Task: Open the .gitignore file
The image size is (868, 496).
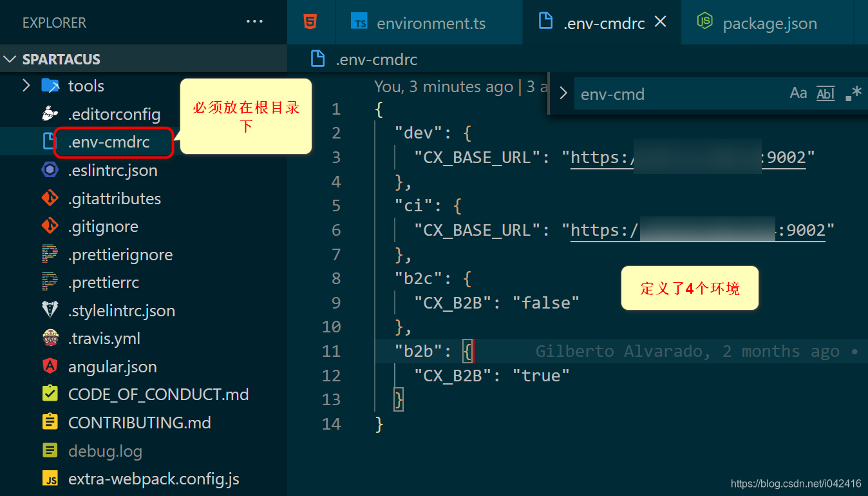Action: pyautogui.click(x=103, y=227)
